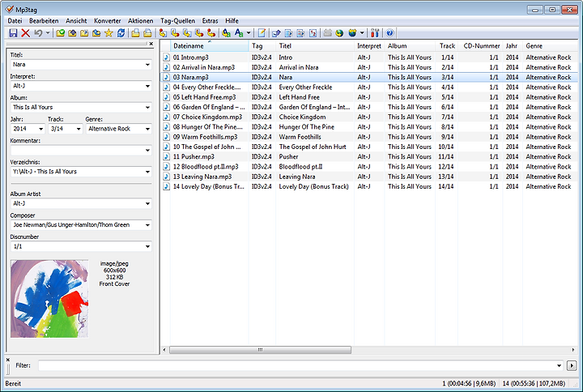Change directory with green-check folder icon
583x392 pixels.
click(x=60, y=33)
